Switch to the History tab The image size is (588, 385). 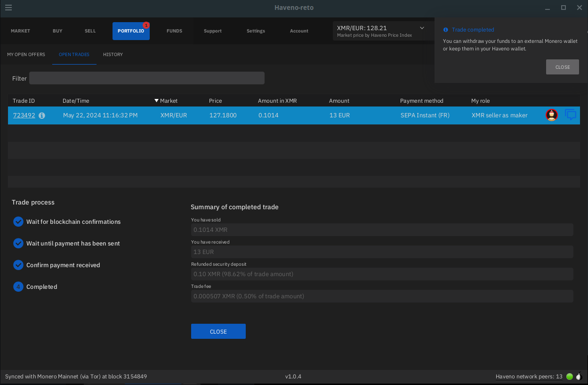click(113, 55)
